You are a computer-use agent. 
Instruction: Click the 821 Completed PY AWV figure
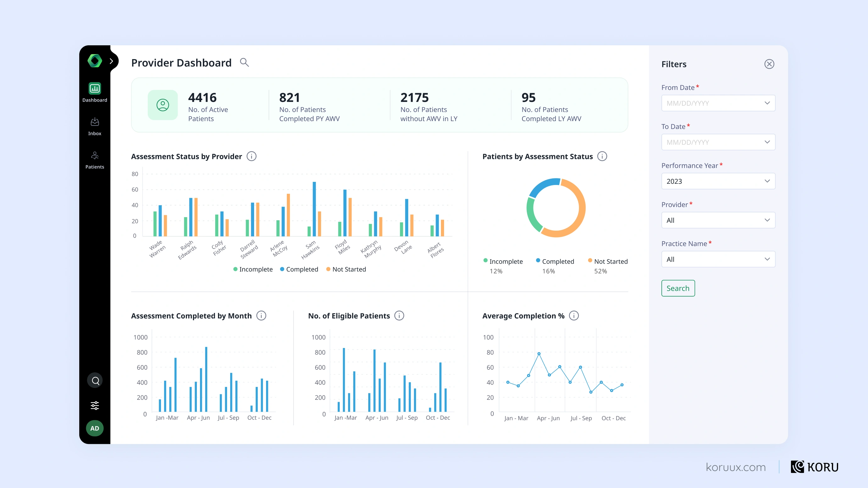tap(289, 98)
